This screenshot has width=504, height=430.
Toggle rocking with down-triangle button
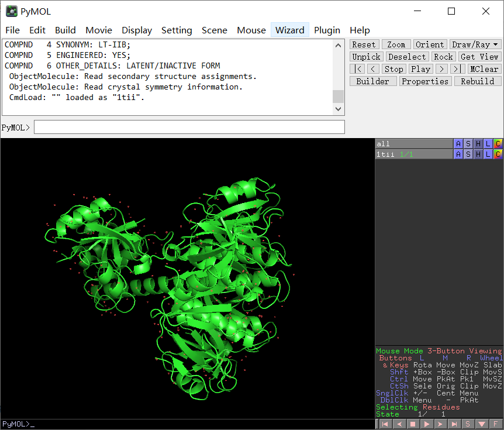click(482, 424)
